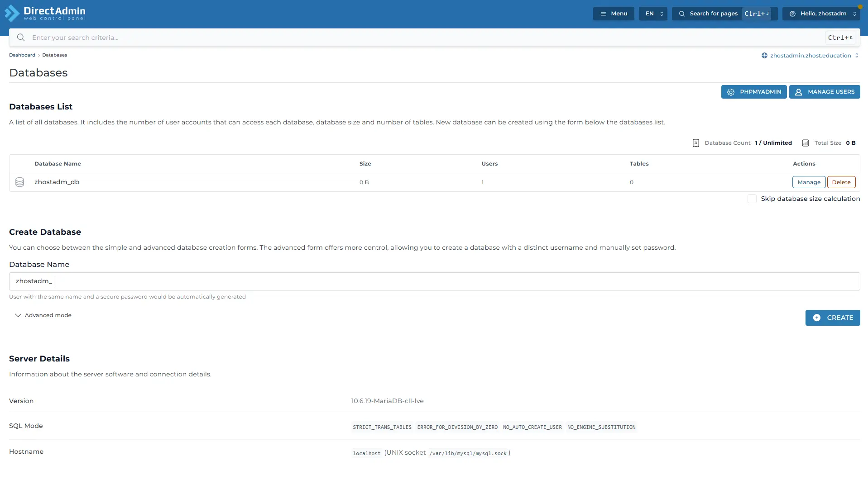Click the CREATE button
This screenshot has height=480, width=868.
(833, 318)
